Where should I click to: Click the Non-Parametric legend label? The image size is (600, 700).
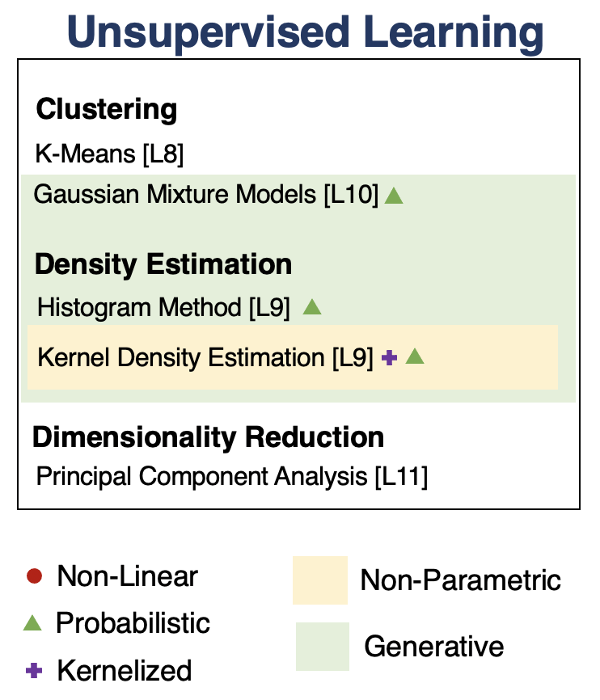[x=460, y=580]
